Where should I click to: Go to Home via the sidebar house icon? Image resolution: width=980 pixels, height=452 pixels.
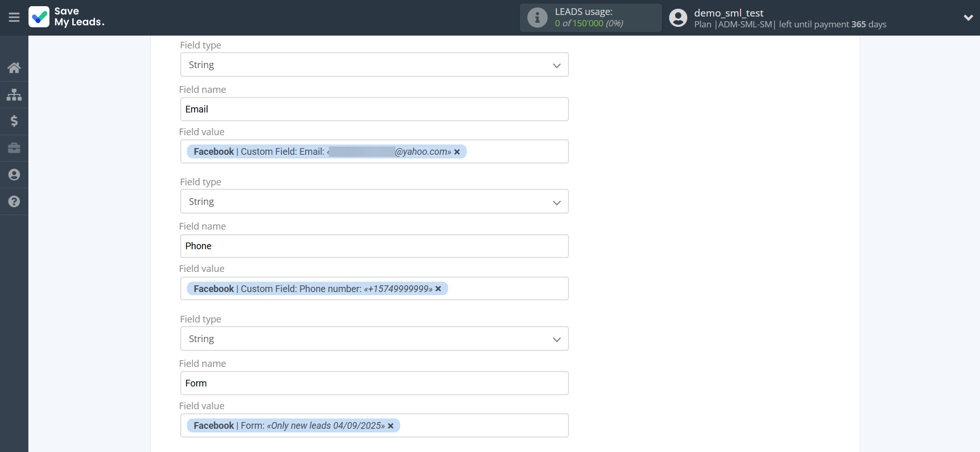coord(14,68)
